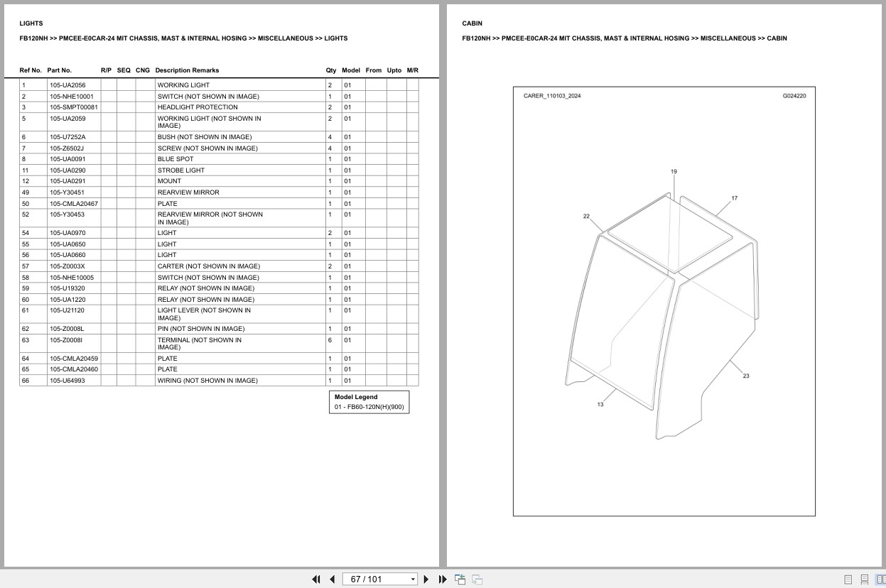Go to the previous page
This screenshot has width=886, height=588.
[x=332, y=579]
